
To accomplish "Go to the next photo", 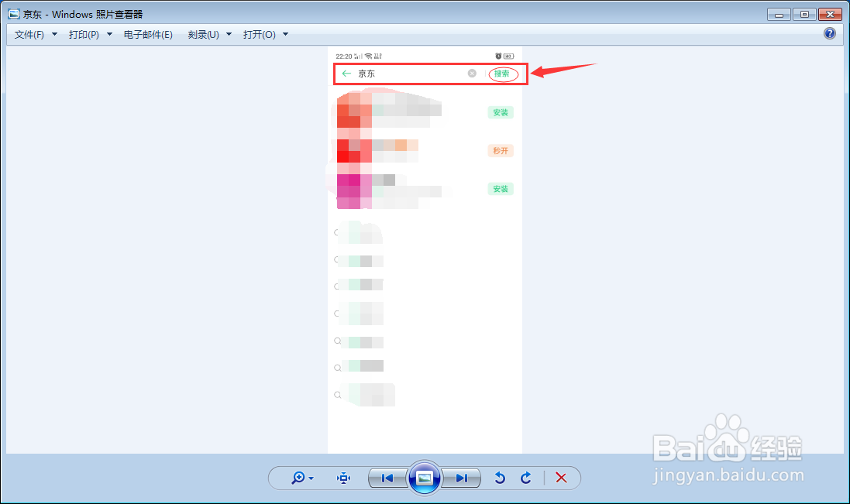I will pyautogui.click(x=461, y=478).
